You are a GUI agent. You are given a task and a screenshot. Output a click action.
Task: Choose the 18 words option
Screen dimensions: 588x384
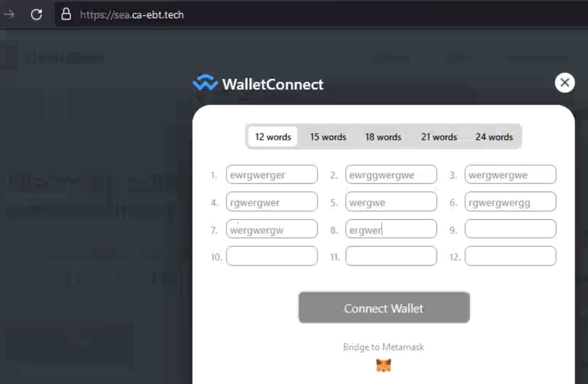tap(383, 137)
